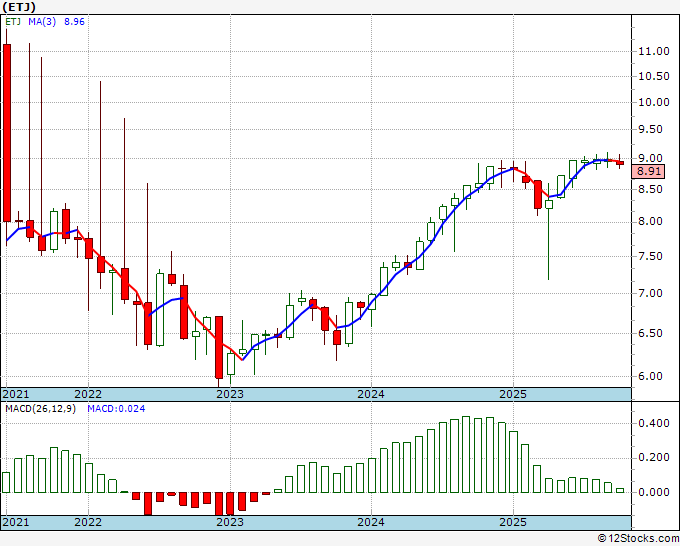Image resolution: width=680 pixels, height=546 pixels.
Task: Click the last red candlestick near 8.91
Action: tap(620, 163)
